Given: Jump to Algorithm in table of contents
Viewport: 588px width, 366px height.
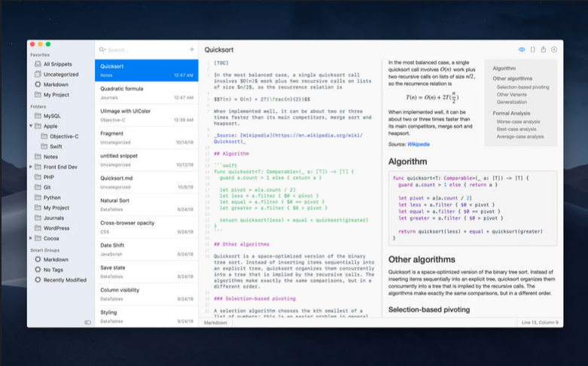Looking at the screenshot, I should point(504,69).
